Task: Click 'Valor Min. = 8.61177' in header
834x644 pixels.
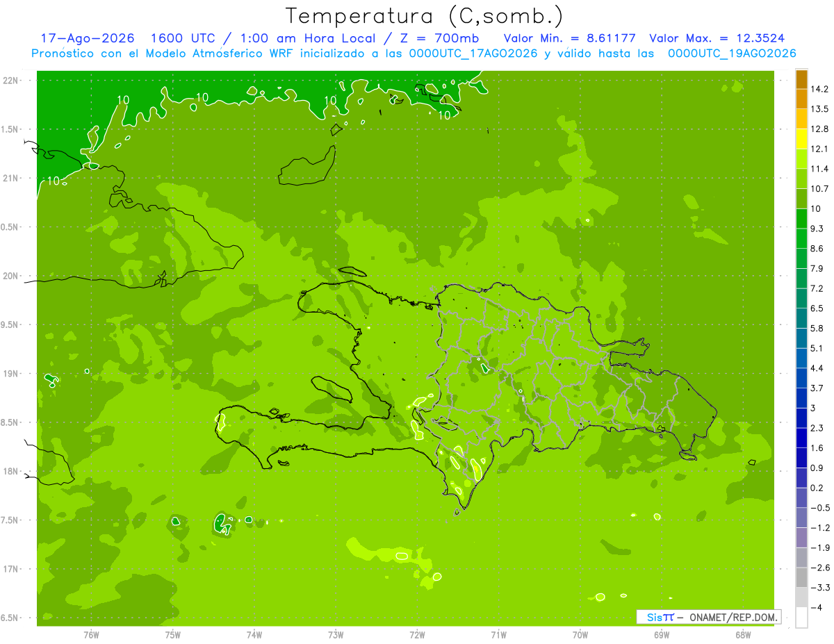Action: pos(569,38)
